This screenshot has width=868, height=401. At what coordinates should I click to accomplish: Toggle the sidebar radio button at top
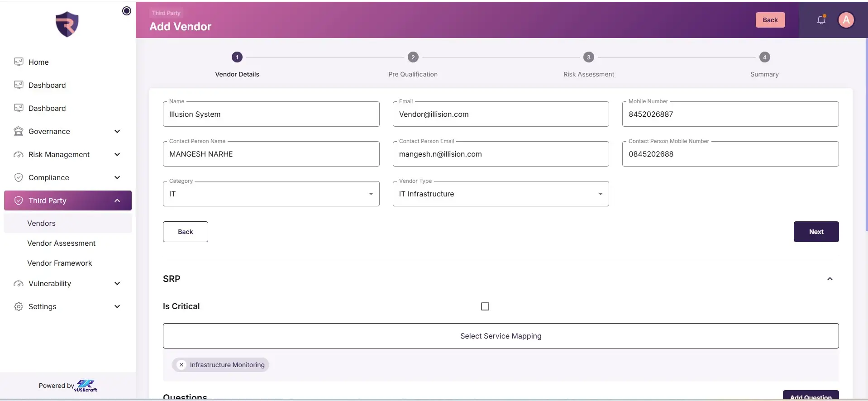click(127, 11)
